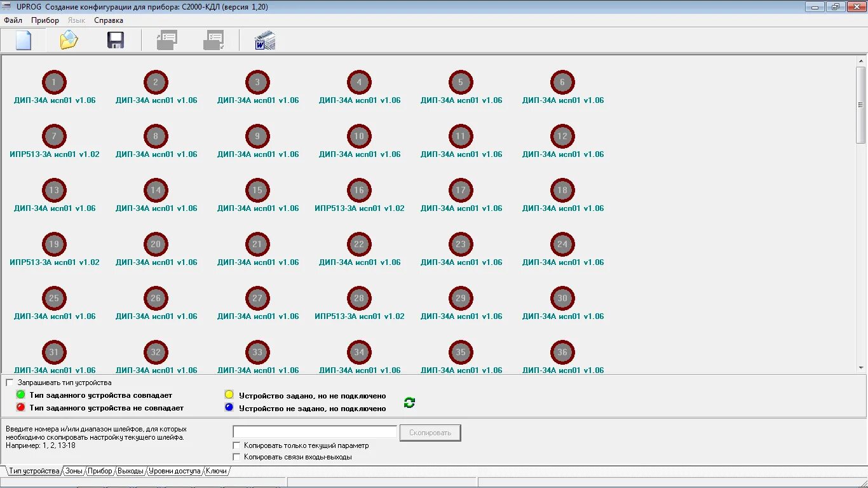Select device address 9 circle

[x=257, y=136]
